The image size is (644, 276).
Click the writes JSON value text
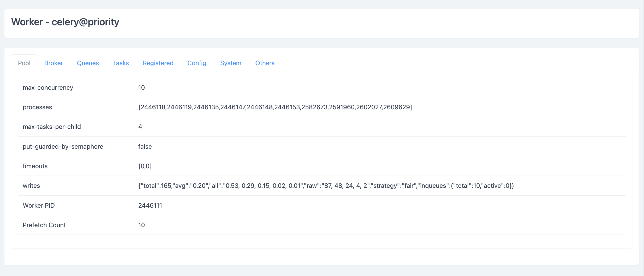click(x=326, y=186)
